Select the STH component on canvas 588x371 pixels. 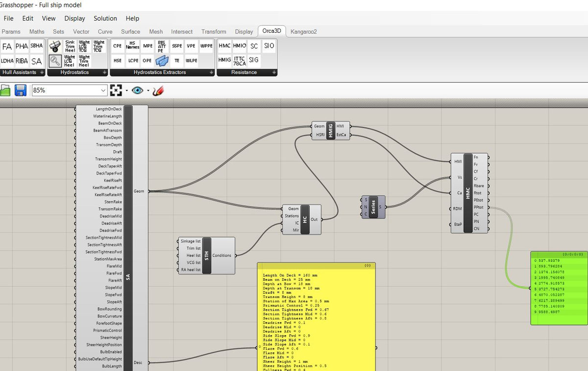206,255
